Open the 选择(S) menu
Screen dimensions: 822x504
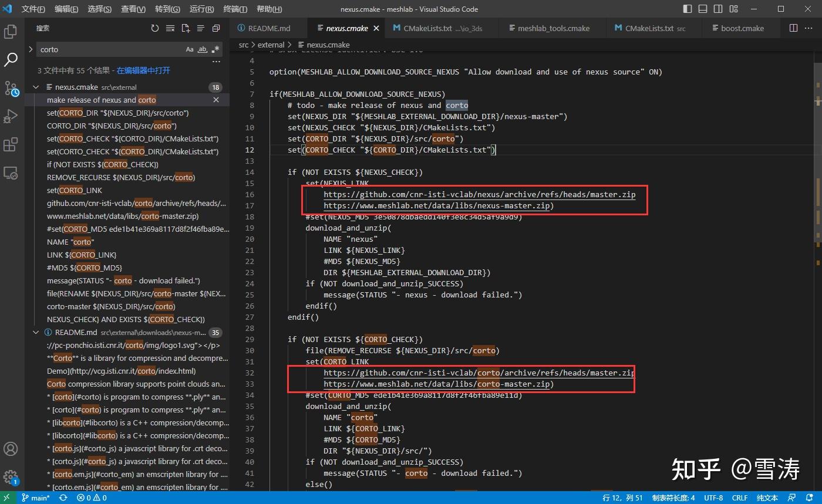100,9
